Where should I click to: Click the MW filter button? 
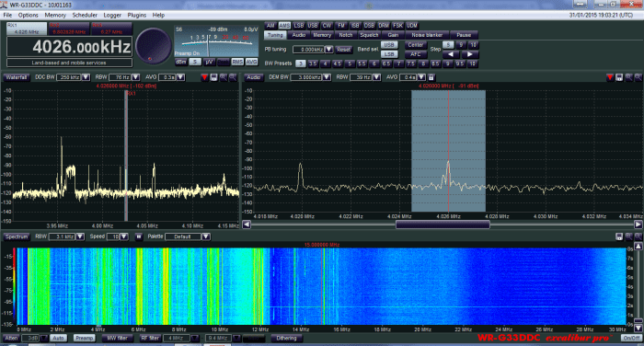[x=117, y=339]
